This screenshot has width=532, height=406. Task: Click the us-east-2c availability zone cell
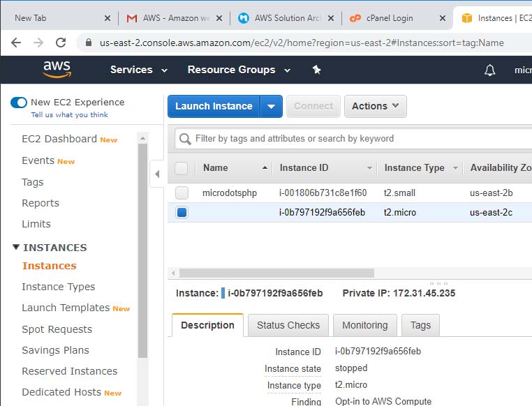(491, 213)
